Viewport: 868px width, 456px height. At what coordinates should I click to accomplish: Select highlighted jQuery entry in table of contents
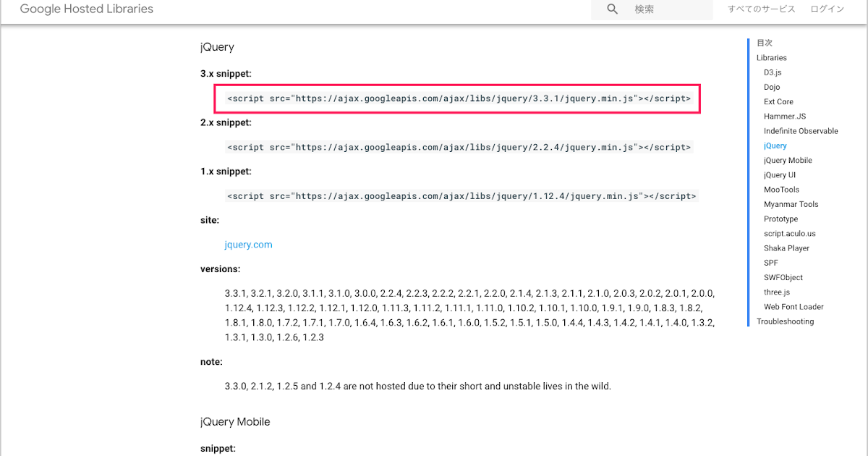pyautogui.click(x=775, y=145)
